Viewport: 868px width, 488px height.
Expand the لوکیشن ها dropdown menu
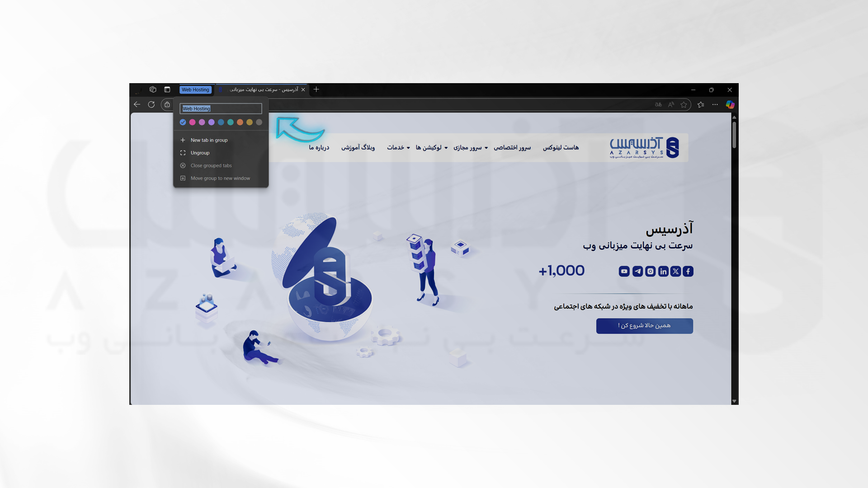tap(427, 147)
